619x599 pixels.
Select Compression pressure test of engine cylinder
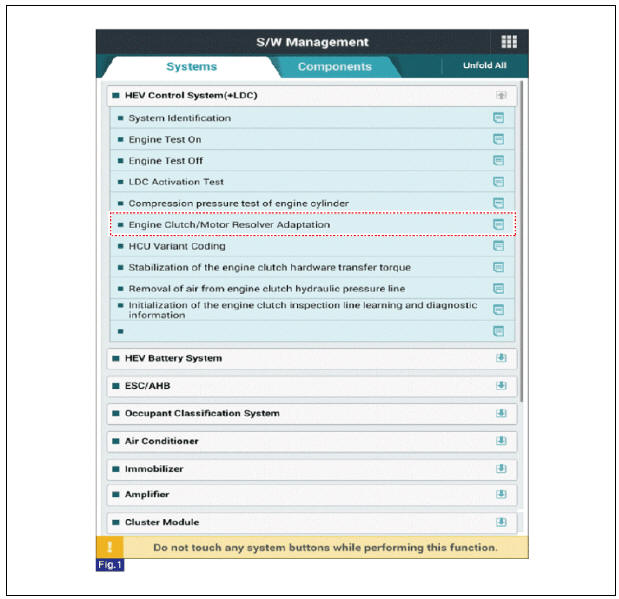tap(312, 203)
